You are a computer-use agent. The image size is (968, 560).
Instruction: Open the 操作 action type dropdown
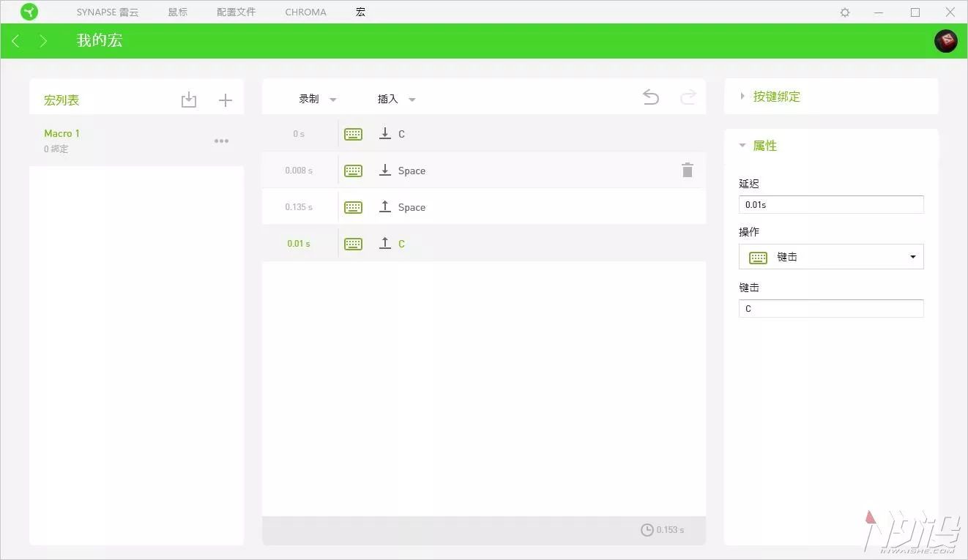(x=831, y=257)
